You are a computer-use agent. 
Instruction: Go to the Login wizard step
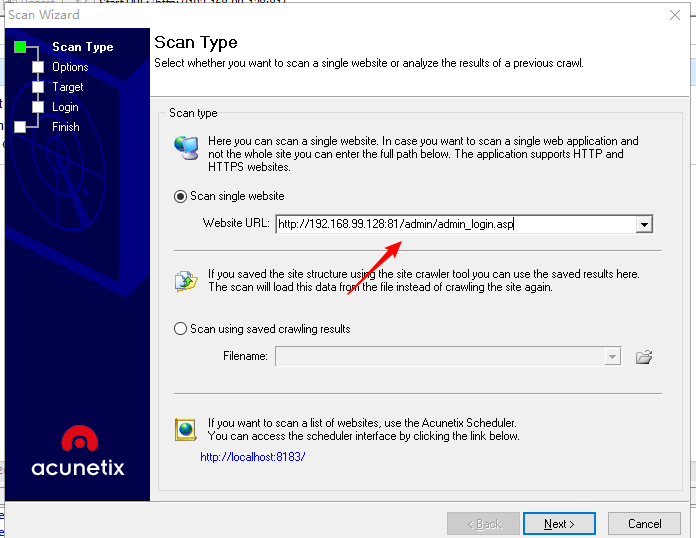pos(65,107)
